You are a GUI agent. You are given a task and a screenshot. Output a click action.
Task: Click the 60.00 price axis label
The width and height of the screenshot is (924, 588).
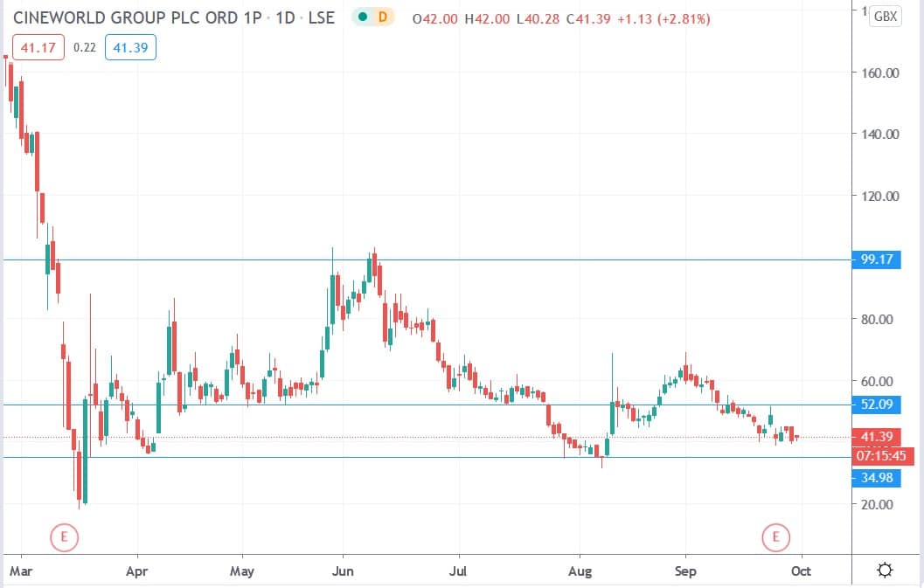(879, 381)
